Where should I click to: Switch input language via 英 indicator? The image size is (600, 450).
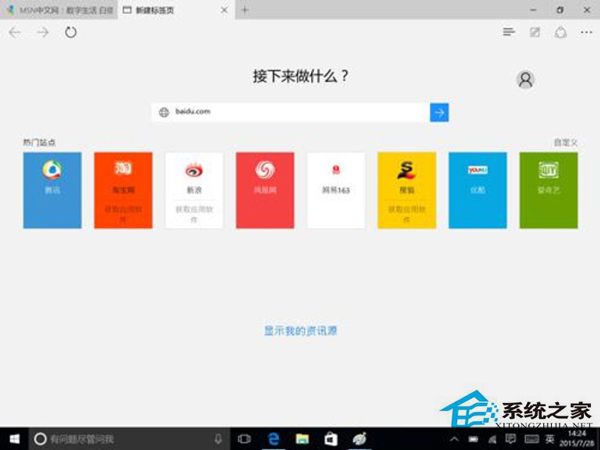[549, 439]
